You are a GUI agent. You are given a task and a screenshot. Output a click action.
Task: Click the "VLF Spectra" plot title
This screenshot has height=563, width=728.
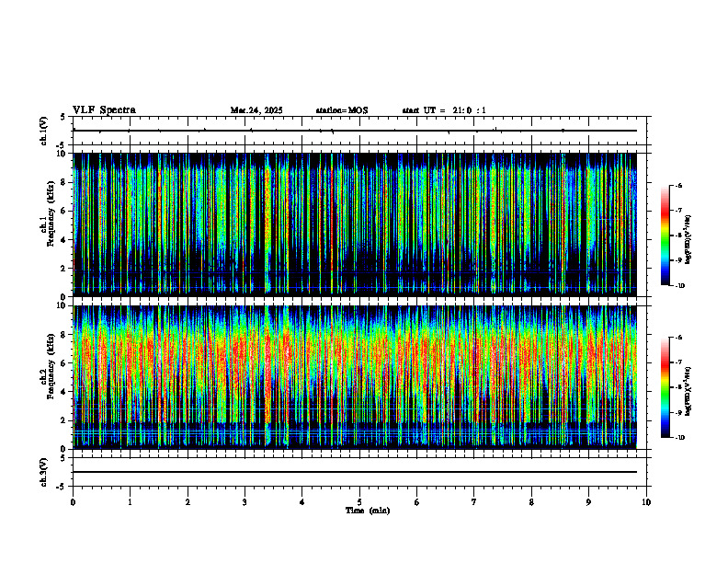104,110
